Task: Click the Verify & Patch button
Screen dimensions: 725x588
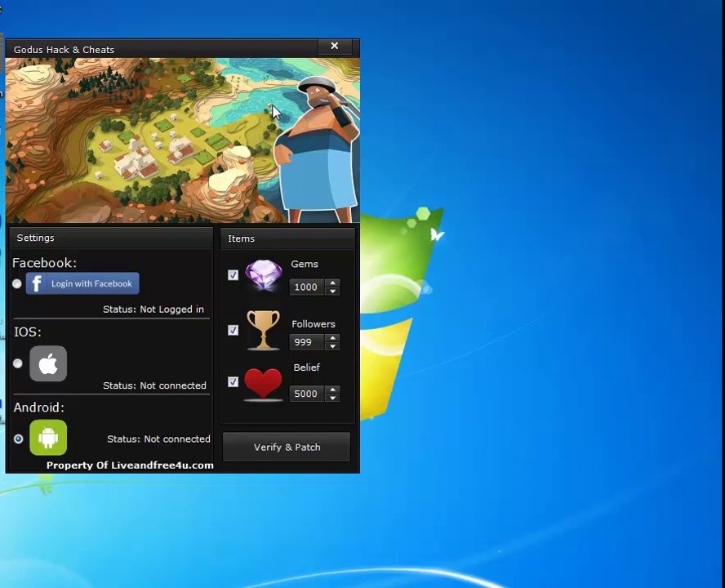Action: pos(287,447)
